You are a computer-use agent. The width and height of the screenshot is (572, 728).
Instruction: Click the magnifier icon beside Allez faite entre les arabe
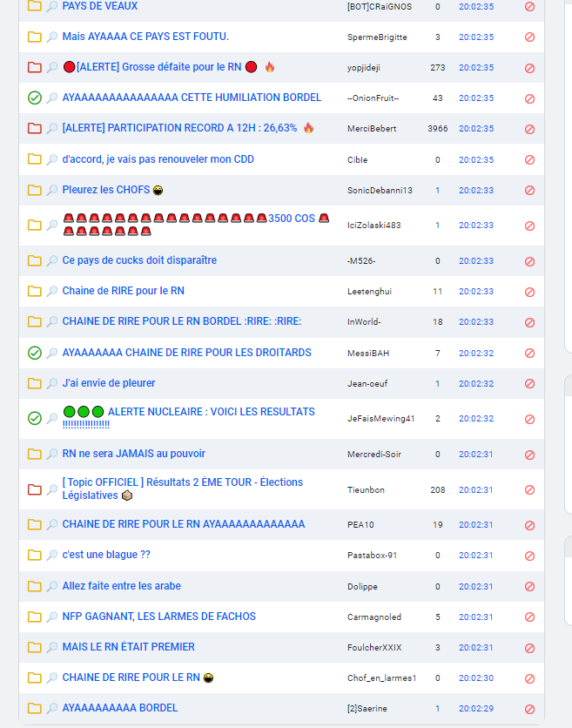click(x=52, y=587)
